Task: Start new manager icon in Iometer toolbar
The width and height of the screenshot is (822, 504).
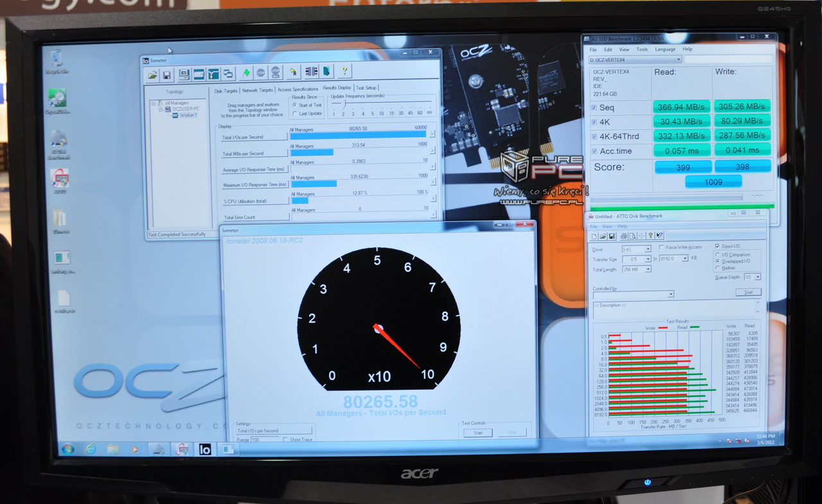Action: (x=184, y=74)
